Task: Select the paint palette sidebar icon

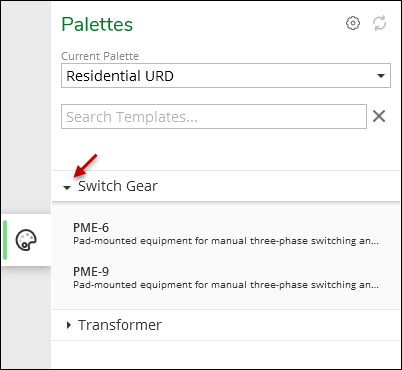Action: click(x=26, y=240)
